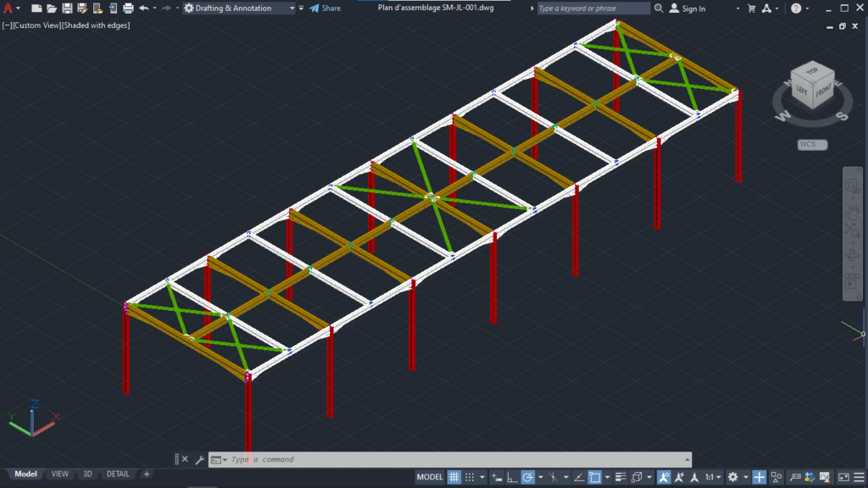Click Zoom Extents in navigation bar
Screen dimensions: 868x488
(853, 230)
